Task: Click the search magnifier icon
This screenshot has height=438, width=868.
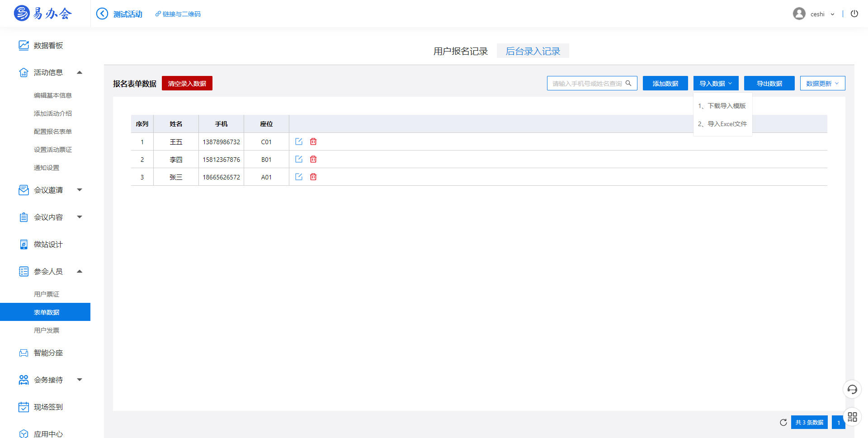Action: (x=628, y=83)
